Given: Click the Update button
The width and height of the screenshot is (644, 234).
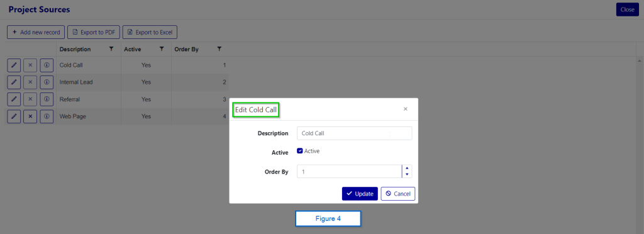Looking at the screenshot, I should click(360, 194).
